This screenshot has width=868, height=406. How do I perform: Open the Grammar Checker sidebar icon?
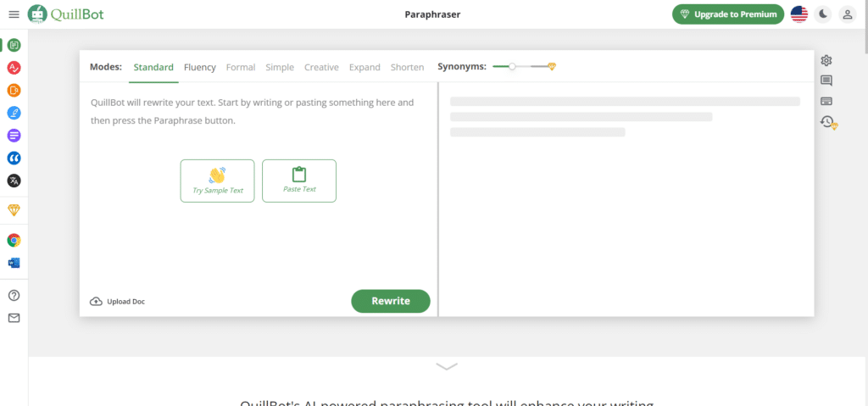(x=14, y=68)
